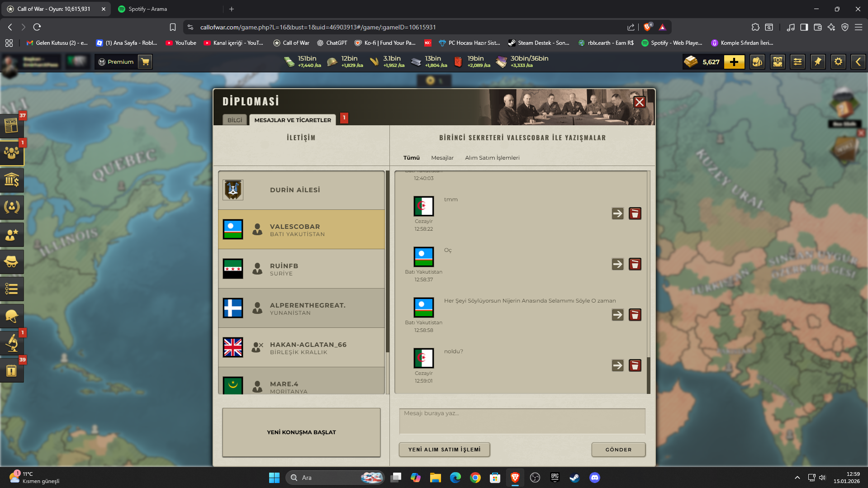Image resolution: width=868 pixels, height=488 pixels.
Task: Open the list icon in left sidebar
Action: [x=11, y=289]
